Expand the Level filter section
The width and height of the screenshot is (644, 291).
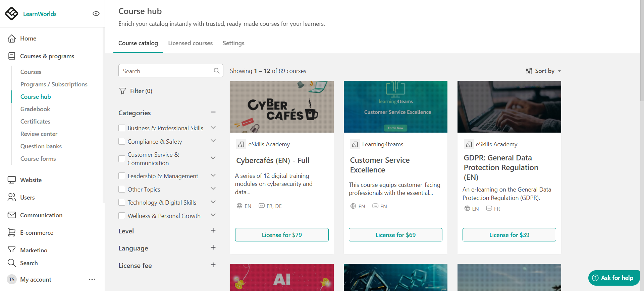pos(213,230)
